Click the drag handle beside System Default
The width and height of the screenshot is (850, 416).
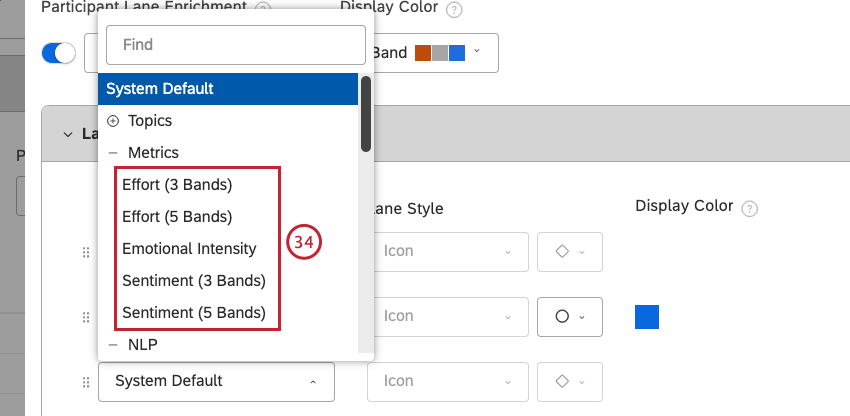86,381
